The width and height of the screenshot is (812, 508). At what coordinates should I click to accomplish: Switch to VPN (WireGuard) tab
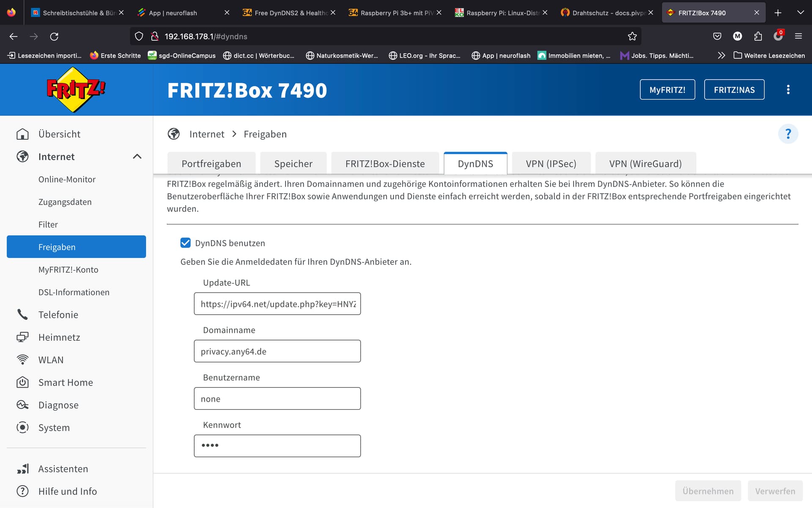pyautogui.click(x=645, y=163)
